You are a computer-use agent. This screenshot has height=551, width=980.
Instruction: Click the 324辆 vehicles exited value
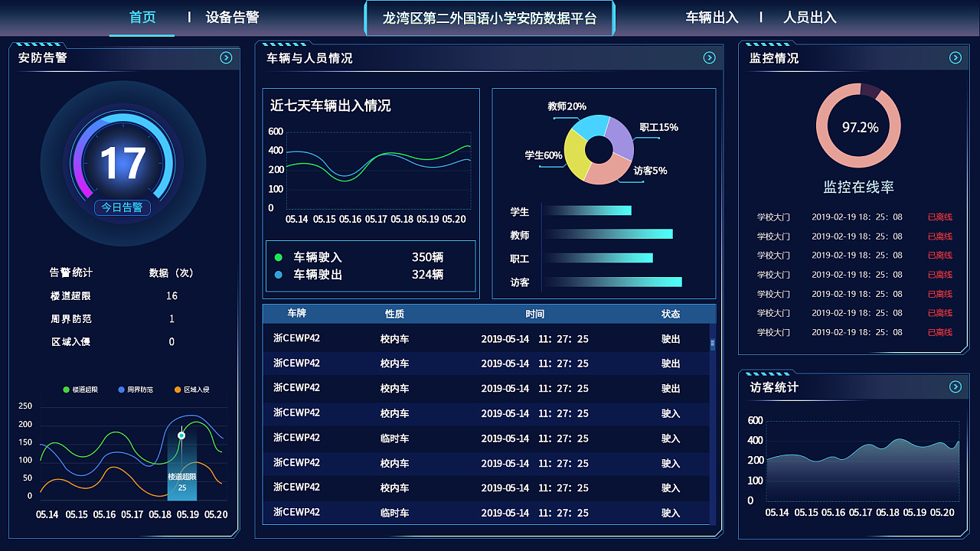(x=428, y=274)
